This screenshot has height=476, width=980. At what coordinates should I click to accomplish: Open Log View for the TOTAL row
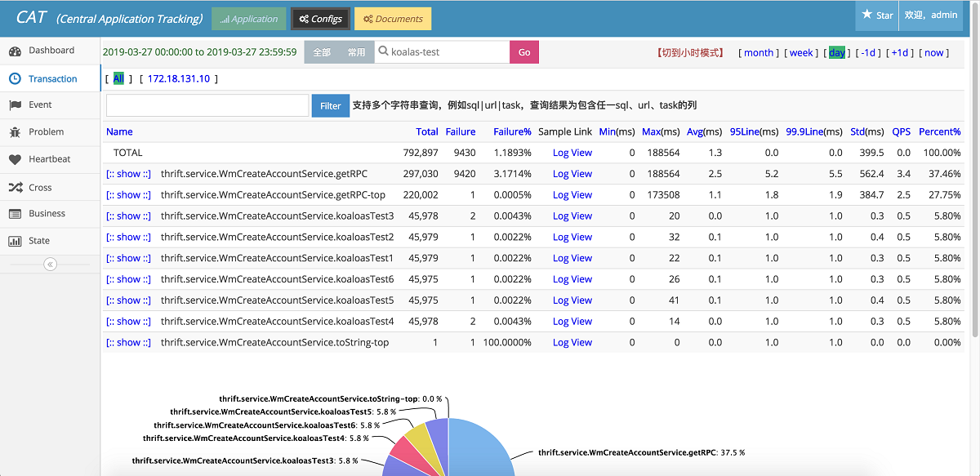coord(572,153)
